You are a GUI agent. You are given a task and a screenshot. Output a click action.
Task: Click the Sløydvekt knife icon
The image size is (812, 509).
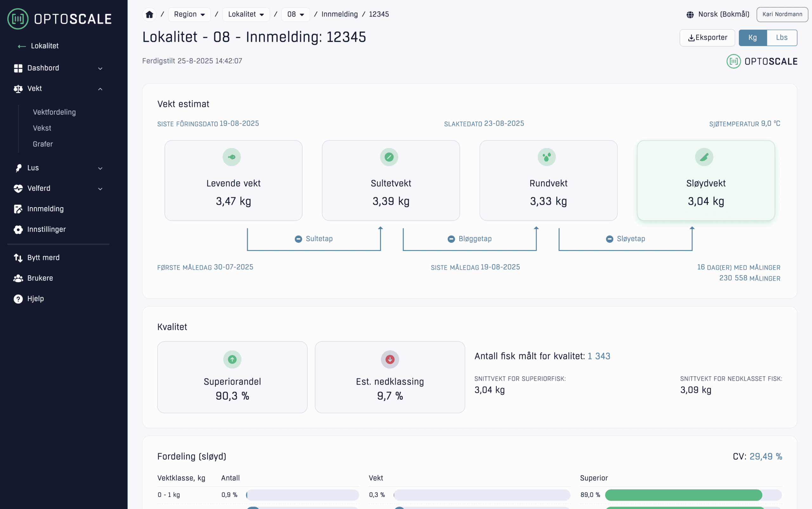[704, 157]
